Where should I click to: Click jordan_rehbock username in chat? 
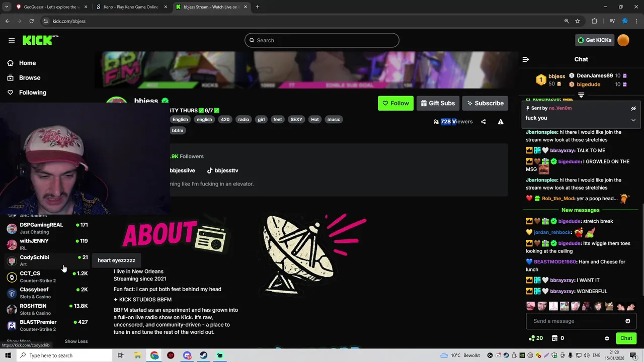pos(552,232)
